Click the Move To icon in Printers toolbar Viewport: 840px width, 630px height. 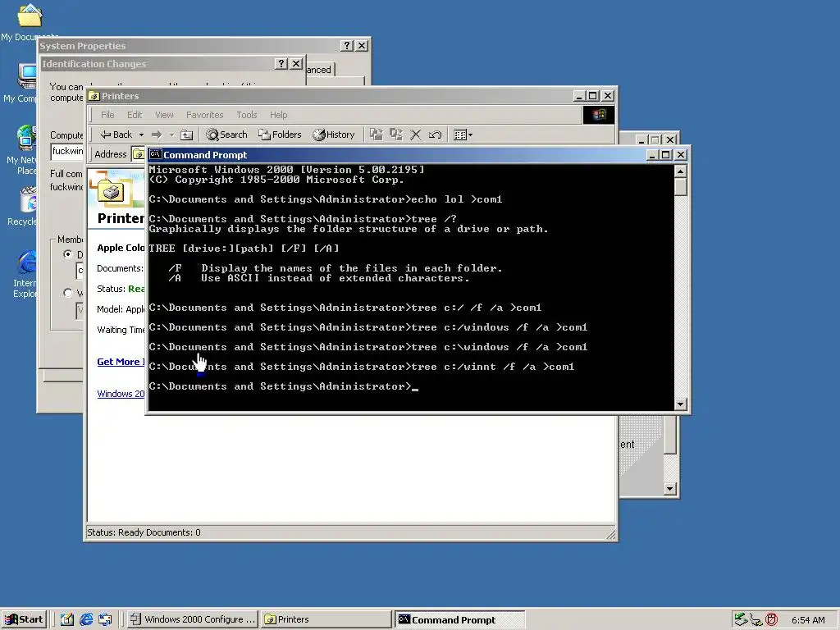377,135
